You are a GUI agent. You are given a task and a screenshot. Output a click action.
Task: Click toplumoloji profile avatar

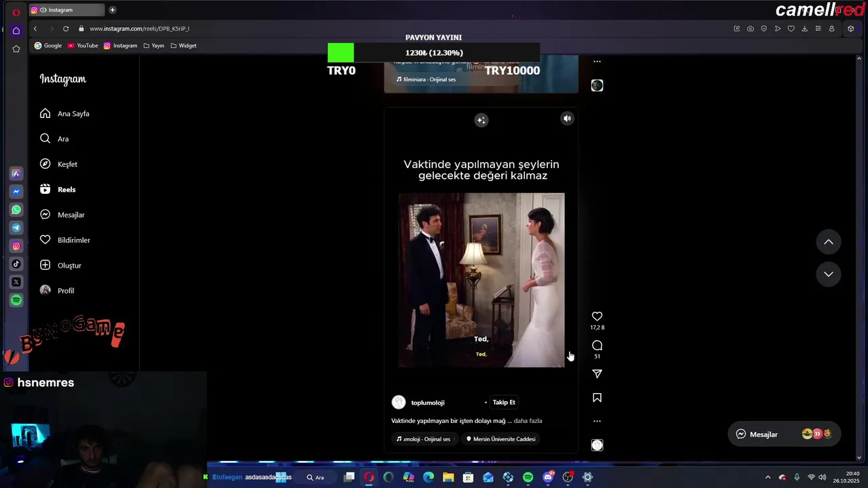click(x=399, y=403)
